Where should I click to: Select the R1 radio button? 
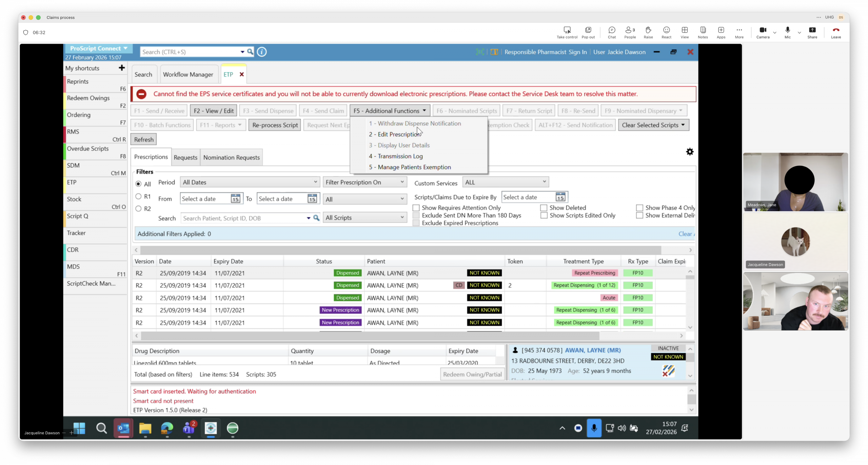click(138, 196)
